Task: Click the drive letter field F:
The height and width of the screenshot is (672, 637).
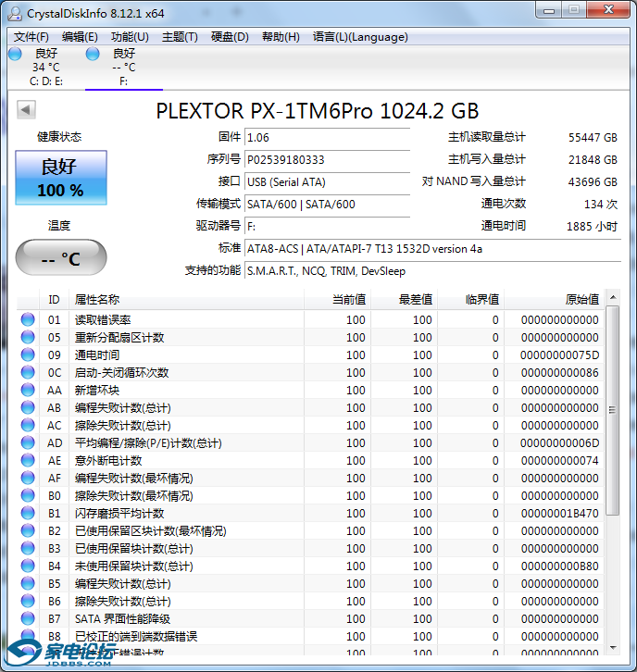Action: click(327, 227)
